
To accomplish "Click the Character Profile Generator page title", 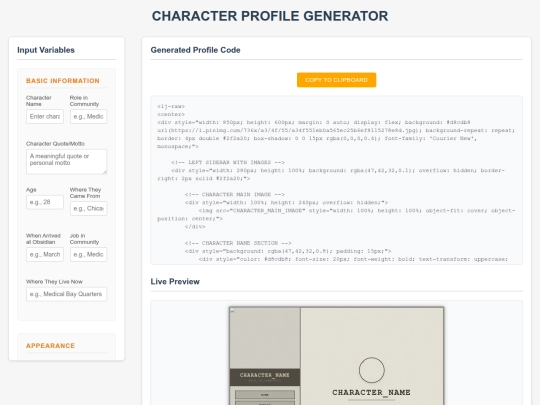I will coord(270,16).
